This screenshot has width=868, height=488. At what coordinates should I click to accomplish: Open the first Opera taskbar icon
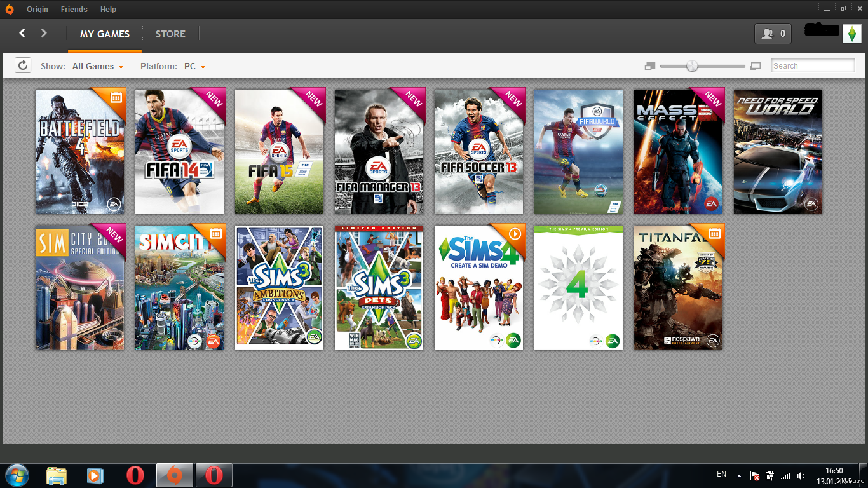(x=135, y=475)
